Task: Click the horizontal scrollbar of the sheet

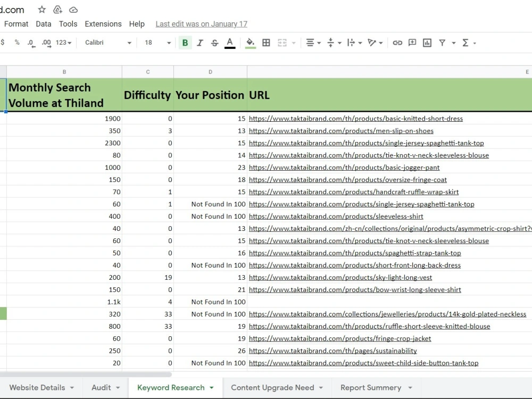Action: pos(86,375)
